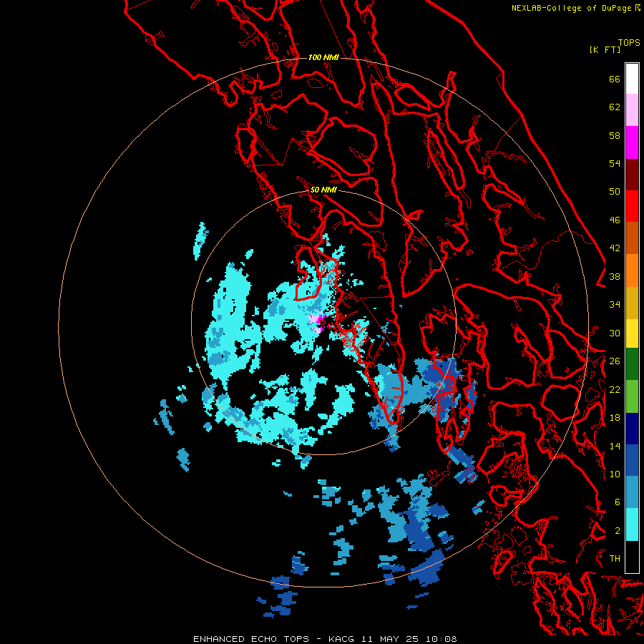Screen dimensions: 644x644
Task: Click the yellow 34 K FT legend swatch
Action: 632,333
